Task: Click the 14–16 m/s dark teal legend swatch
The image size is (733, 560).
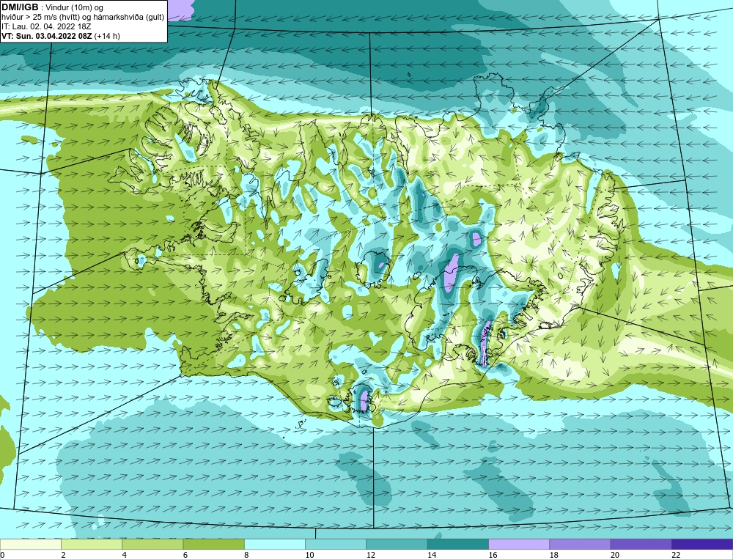Action: click(458, 545)
